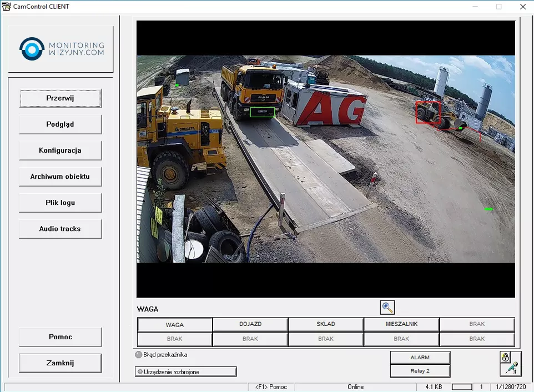Open the Konfiguracja settings
Viewport: 534px width, 392px height.
click(x=60, y=150)
